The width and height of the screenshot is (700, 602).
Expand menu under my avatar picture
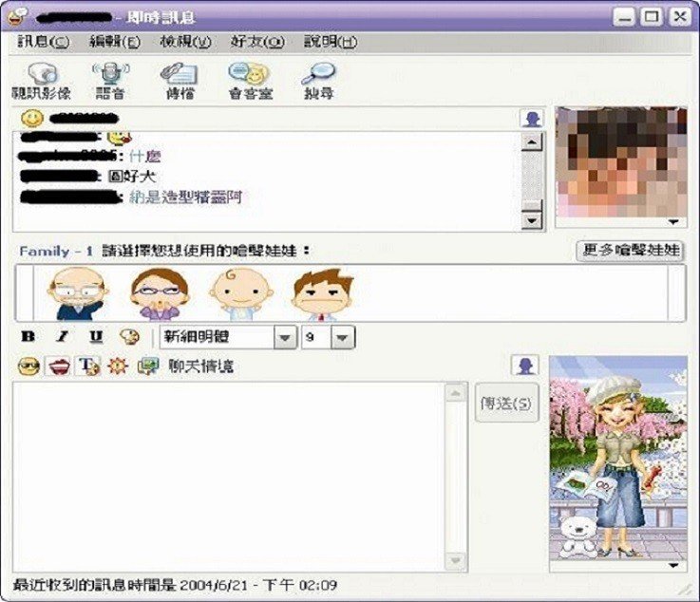673,565
